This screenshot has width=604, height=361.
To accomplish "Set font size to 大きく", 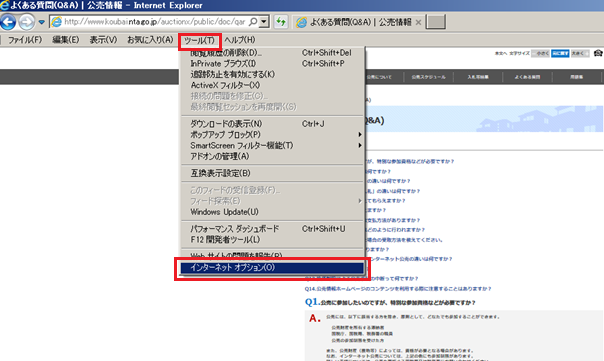I will [x=580, y=54].
